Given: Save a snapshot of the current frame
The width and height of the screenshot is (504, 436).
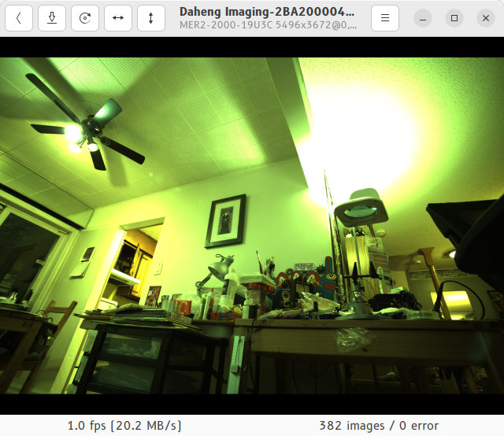Looking at the screenshot, I should [x=52, y=18].
